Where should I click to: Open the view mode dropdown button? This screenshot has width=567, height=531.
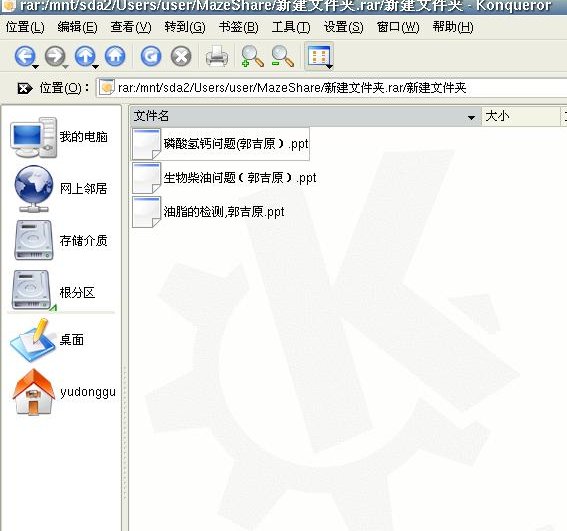click(x=319, y=56)
